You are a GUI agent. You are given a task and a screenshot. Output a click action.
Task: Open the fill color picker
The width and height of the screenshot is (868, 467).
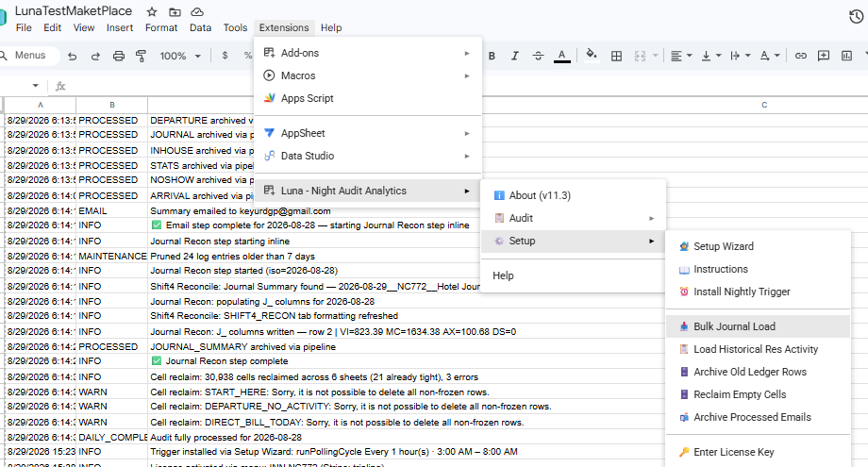[x=592, y=56]
